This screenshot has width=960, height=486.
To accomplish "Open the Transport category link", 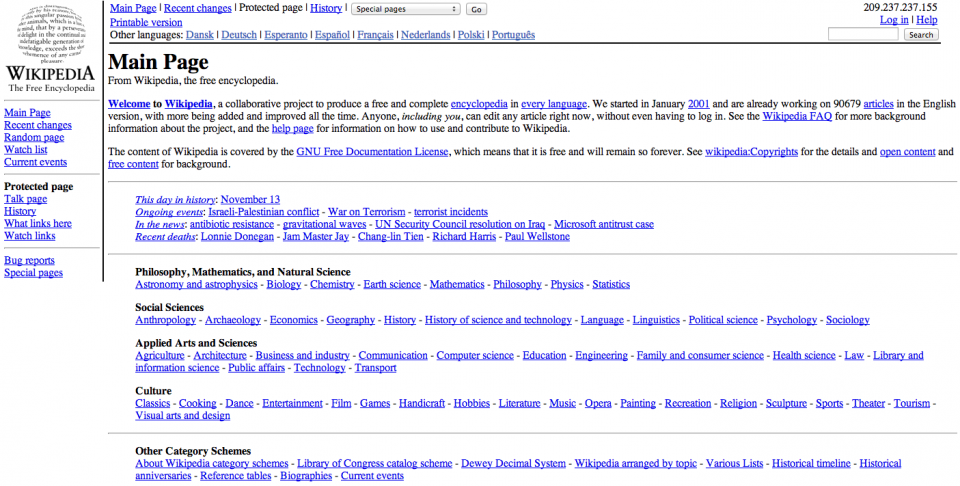I will pos(375,368).
